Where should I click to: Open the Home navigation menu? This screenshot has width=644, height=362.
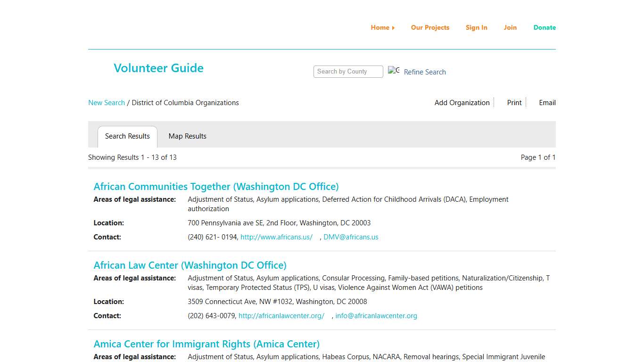(380, 27)
